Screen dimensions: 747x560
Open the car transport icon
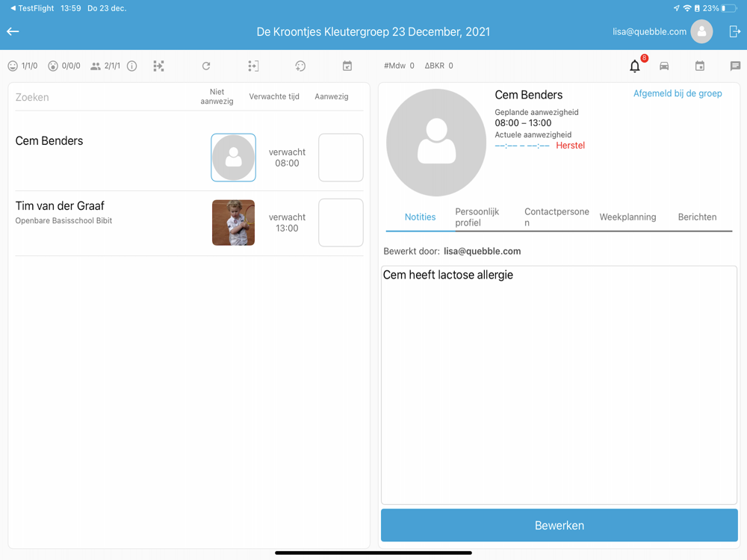[x=664, y=66]
